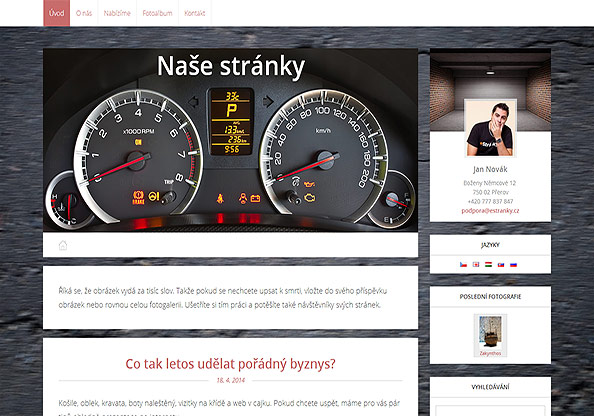Open the O nás menu item
Viewport: 594px width, 416px height.
point(84,13)
